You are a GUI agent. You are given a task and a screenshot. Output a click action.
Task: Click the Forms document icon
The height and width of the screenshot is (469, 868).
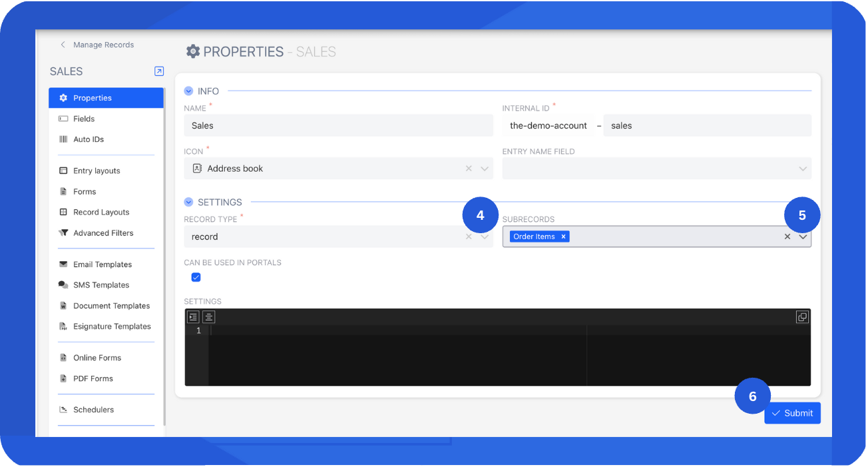pos(63,191)
